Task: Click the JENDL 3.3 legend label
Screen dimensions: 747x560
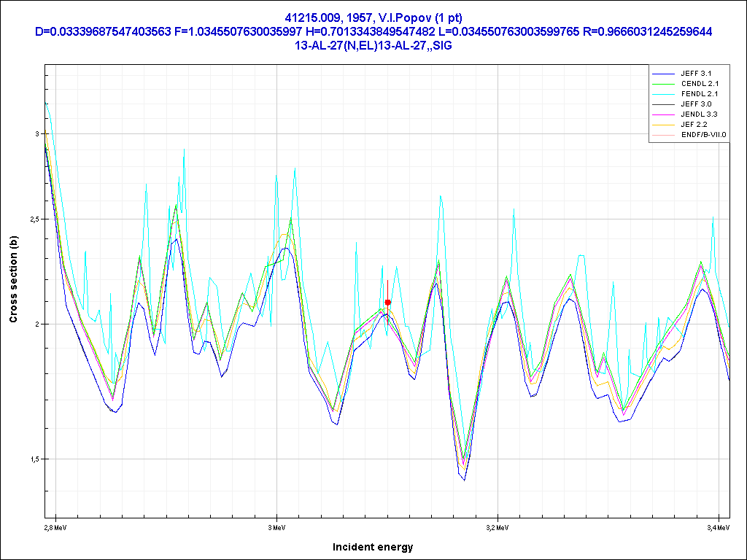Action: [699, 114]
